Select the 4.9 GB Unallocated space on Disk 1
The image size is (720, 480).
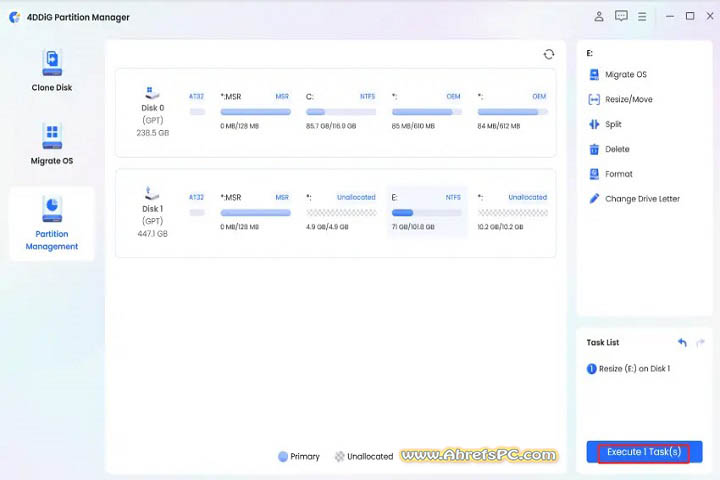(341, 212)
